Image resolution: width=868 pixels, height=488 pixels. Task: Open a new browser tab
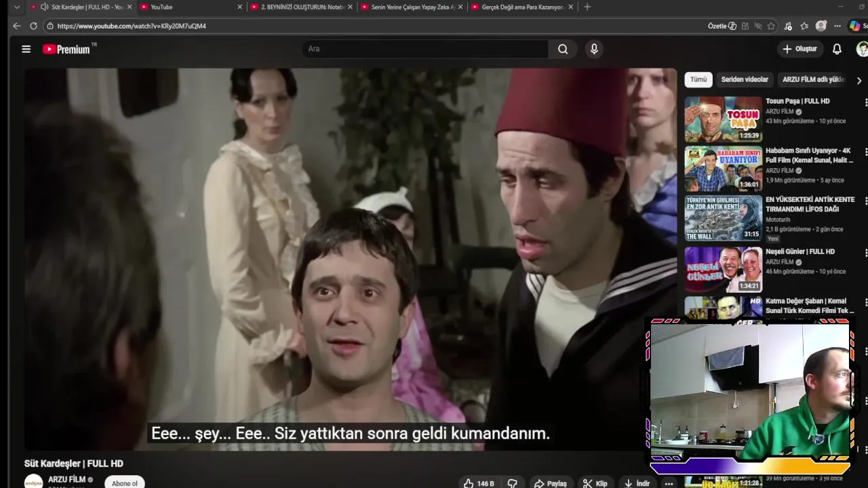click(x=587, y=7)
